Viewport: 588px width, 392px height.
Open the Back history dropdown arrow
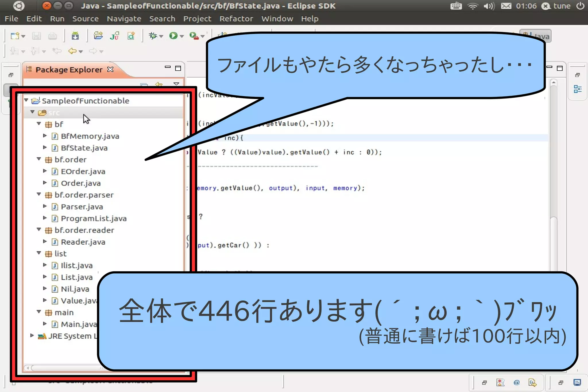pos(81,52)
